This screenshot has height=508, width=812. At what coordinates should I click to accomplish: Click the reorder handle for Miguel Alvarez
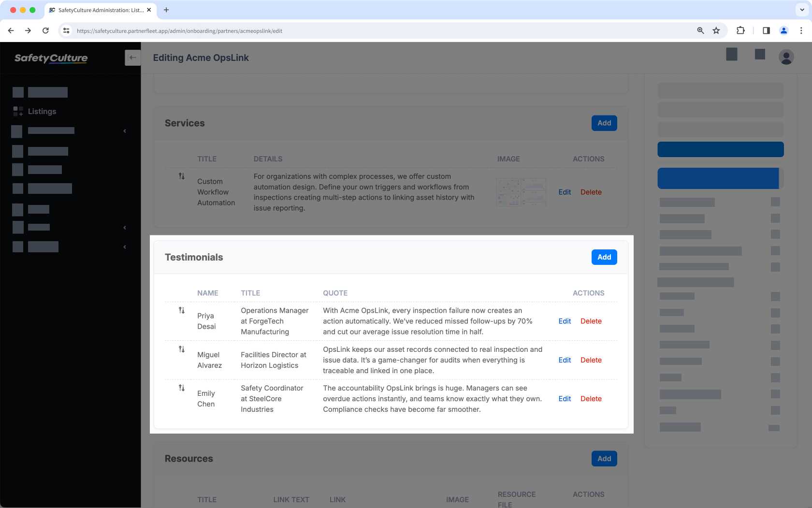click(182, 349)
